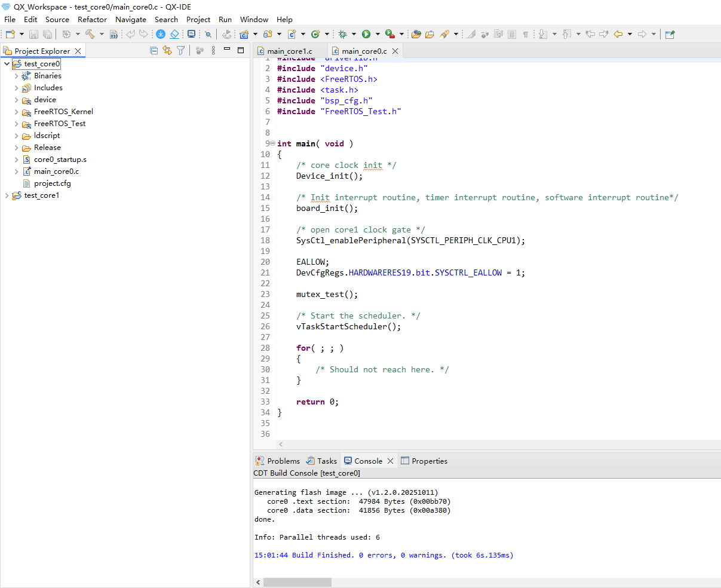The height and width of the screenshot is (588, 721).
Task: Open the dropdown arrow beside the Run button
Action: (x=378, y=35)
